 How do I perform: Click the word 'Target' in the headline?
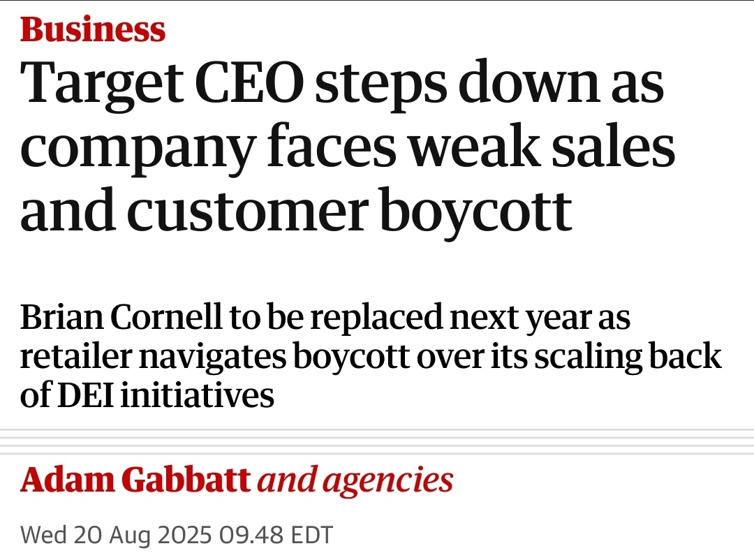click(101, 83)
